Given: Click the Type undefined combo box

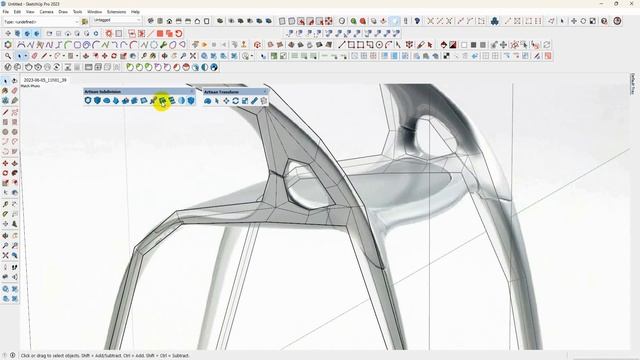Looking at the screenshot, I should [x=41, y=22].
